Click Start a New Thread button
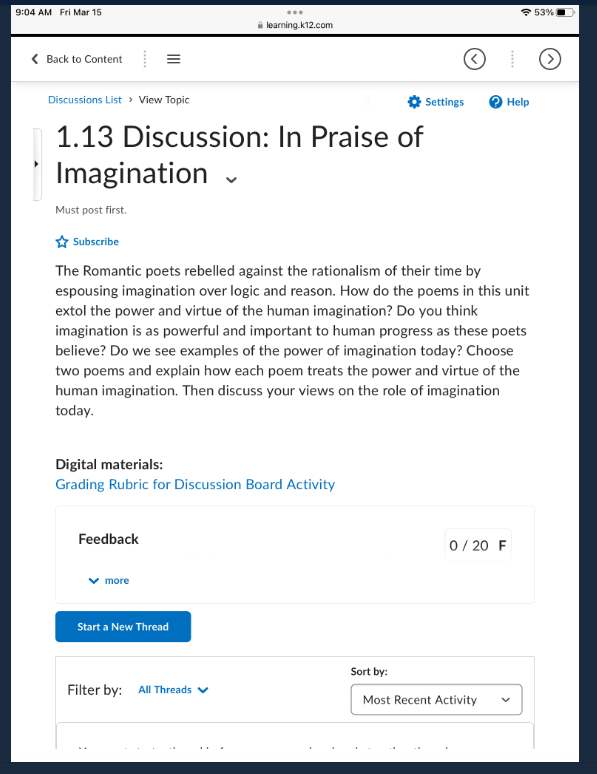 (x=123, y=626)
